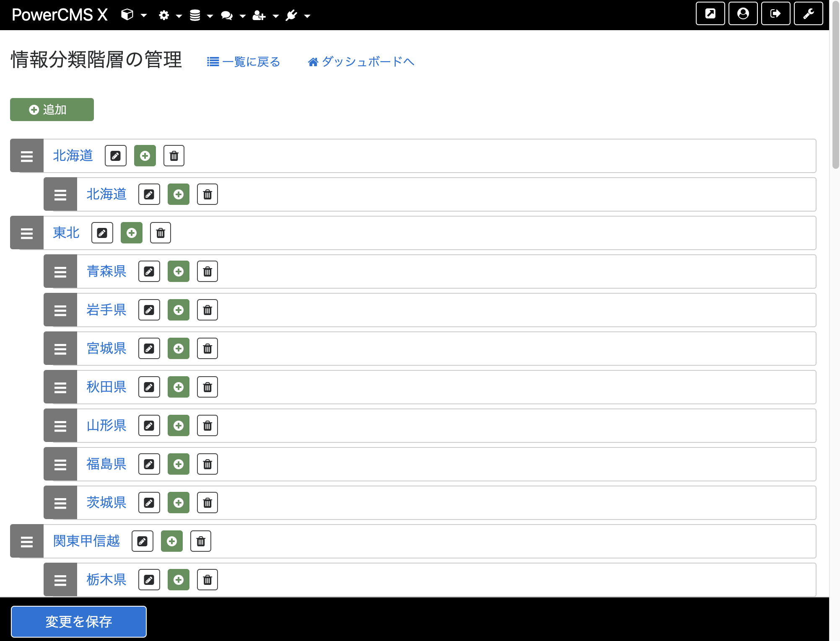Open the external view site icon
The image size is (840, 641).
click(710, 14)
